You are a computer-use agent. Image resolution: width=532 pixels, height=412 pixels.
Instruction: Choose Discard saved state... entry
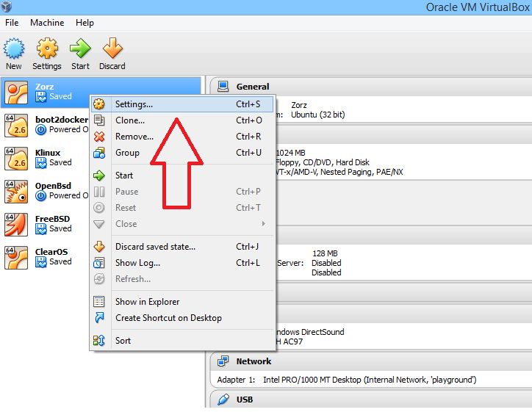(x=182, y=247)
